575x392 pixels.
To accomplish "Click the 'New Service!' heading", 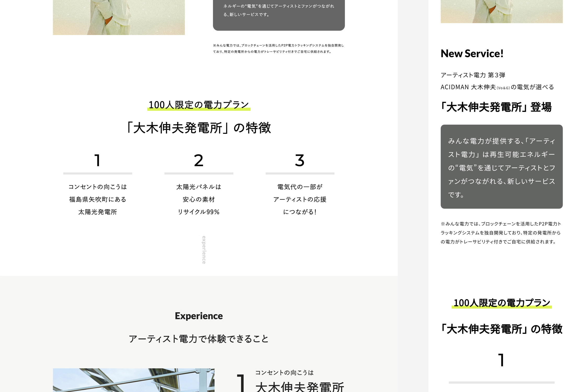I will pyautogui.click(x=472, y=54).
